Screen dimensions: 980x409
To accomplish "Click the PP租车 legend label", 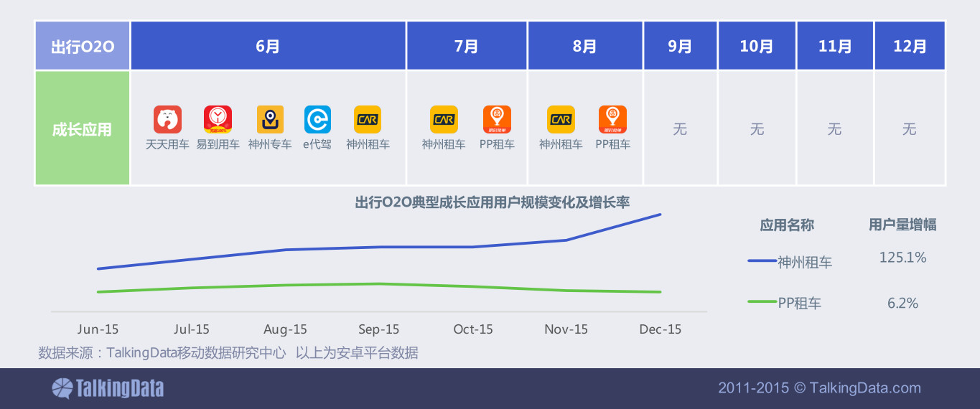I will tap(800, 303).
